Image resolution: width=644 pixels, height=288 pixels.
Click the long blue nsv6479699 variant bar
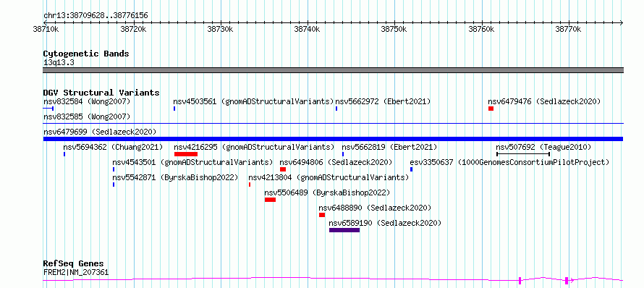pyautogui.click(x=333, y=139)
